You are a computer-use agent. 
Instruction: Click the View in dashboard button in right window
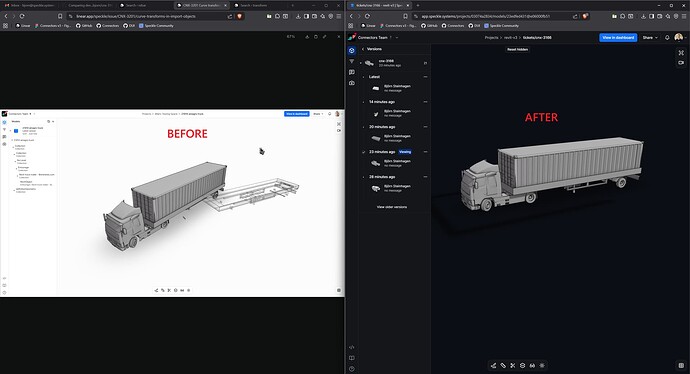tap(618, 37)
